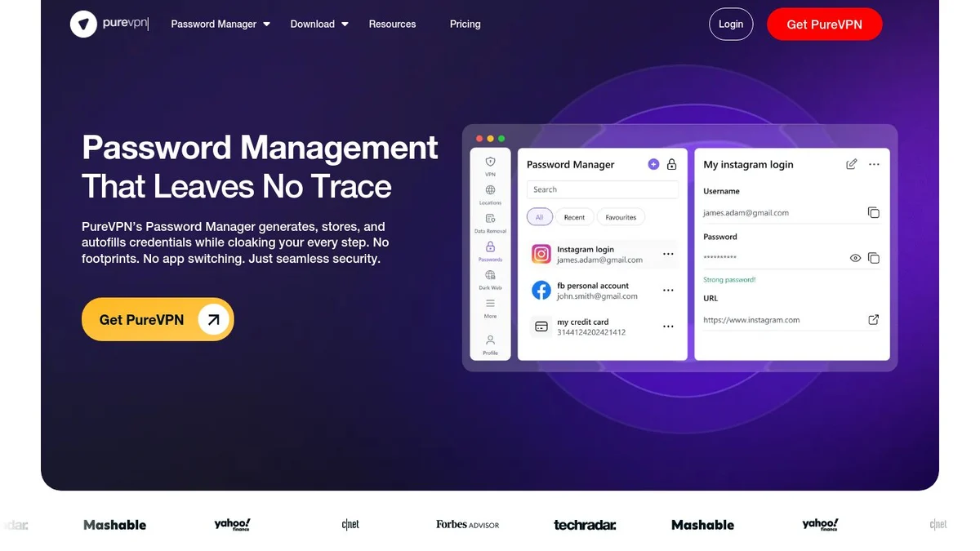Open options for my credit card entry
Viewport: 980px width, 551px height.
point(668,327)
